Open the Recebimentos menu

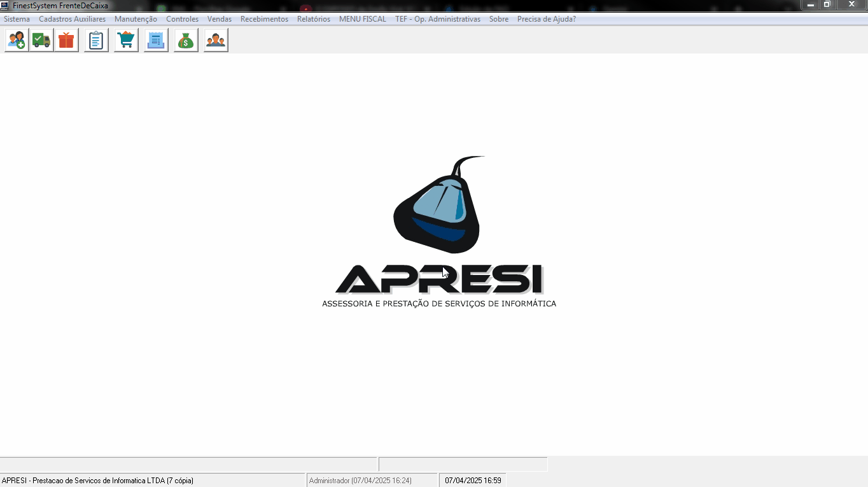[264, 19]
